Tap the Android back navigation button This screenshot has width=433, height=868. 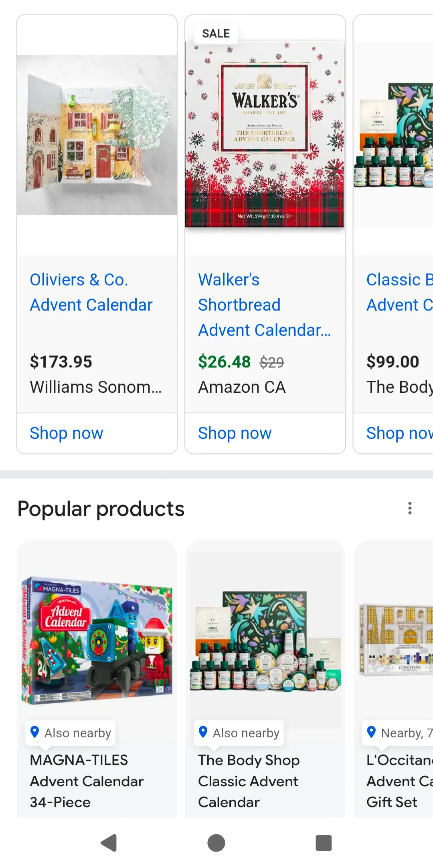[x=109, y=843]
